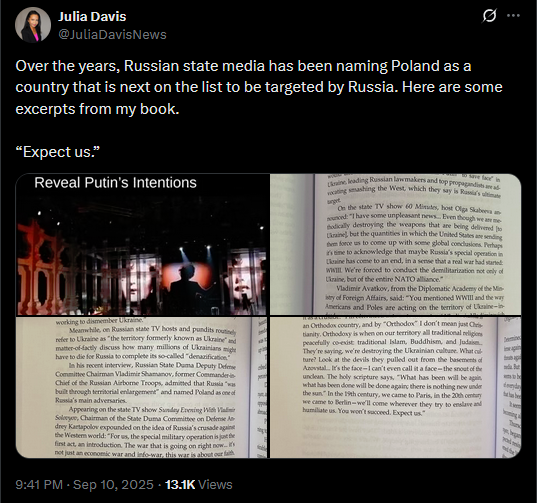This screenshot has width=537, height=503.
Task: Open the 60 Minutes excerpt page photo
Action: [x=396, y=244]
